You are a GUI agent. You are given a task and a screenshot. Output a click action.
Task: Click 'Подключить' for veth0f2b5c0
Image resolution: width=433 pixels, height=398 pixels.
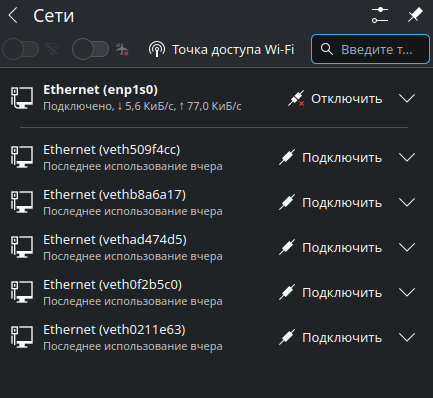342,293
